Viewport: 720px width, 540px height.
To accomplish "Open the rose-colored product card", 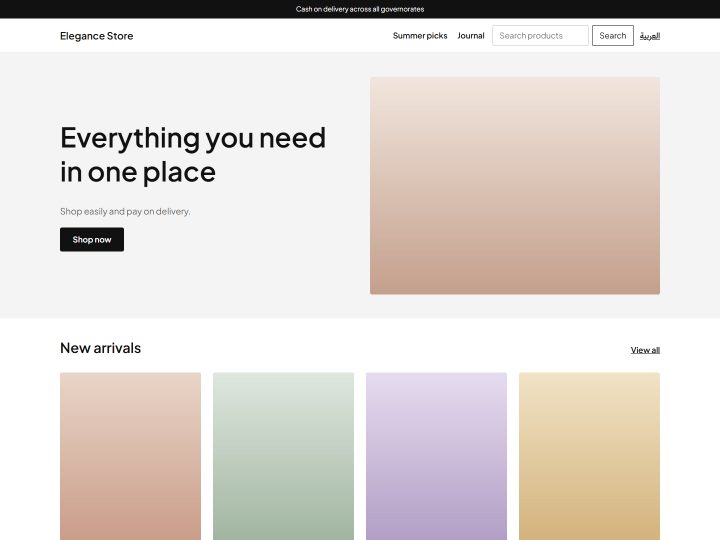I will click(130, 456).
